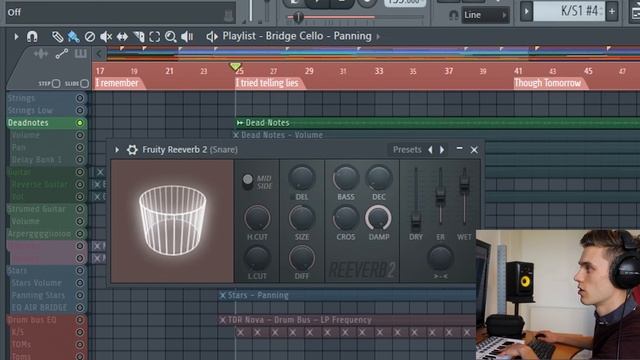Screen dimensions: 640x360
Task: Show pattern clips icon in picker
Action: pos(80,53)
